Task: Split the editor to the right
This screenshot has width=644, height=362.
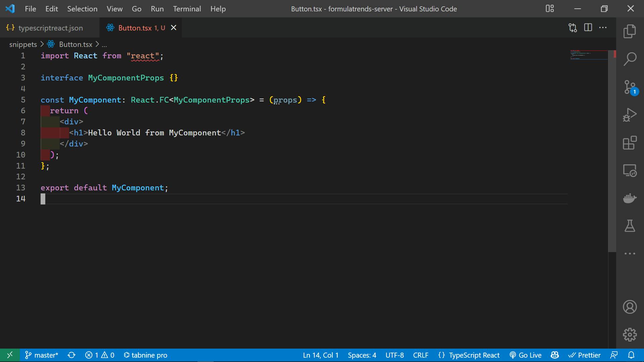Action: [588, 27]
